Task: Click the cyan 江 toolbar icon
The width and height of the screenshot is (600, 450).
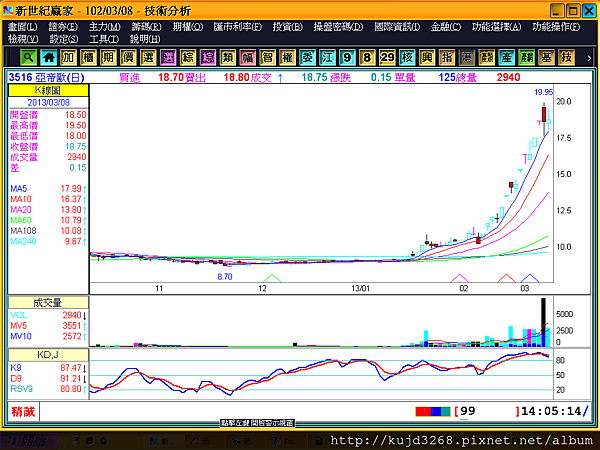Action: pyautogui.click(x=327, y=58)
